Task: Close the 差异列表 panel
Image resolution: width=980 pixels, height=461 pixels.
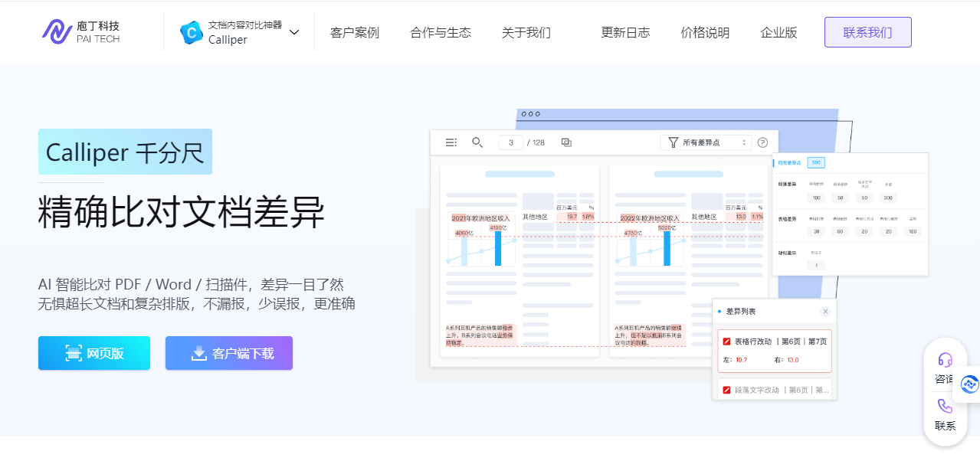Action: (x=825, y=312)
